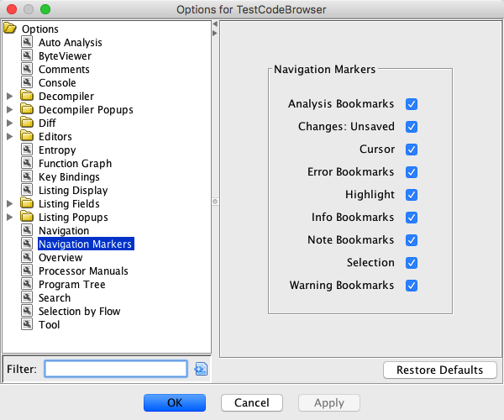Select Program Tree in options list

(71, 285)
